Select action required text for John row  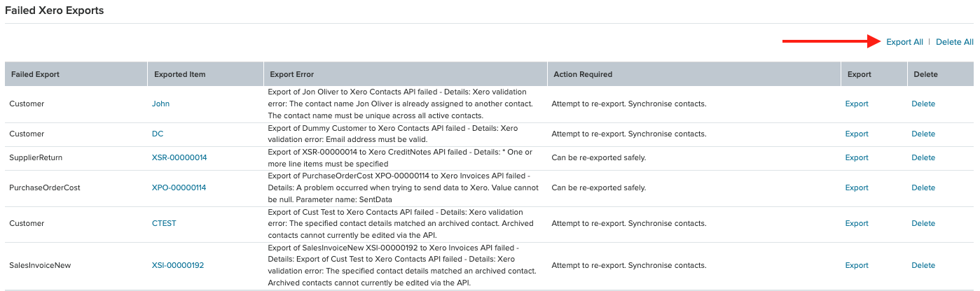coord(629,104)
